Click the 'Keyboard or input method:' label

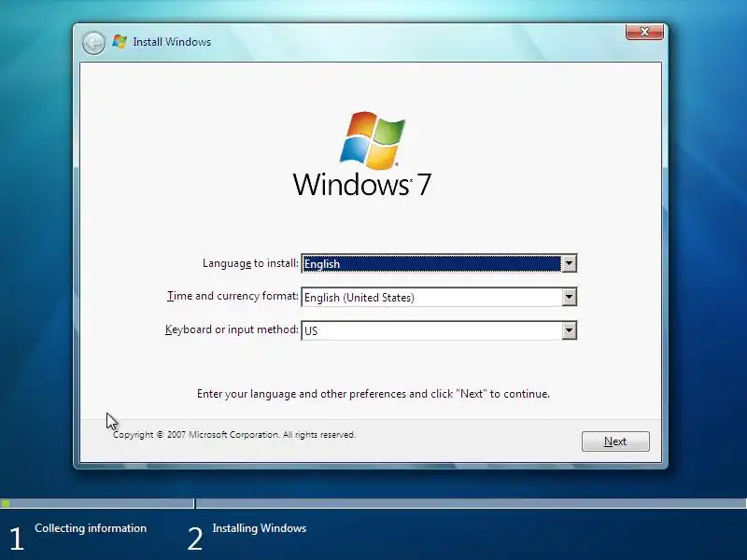coord(232,329)
